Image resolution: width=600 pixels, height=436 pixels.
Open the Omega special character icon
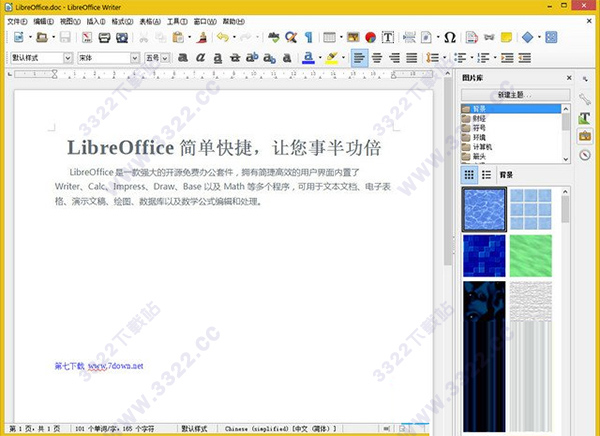click(x=450, y=37)
